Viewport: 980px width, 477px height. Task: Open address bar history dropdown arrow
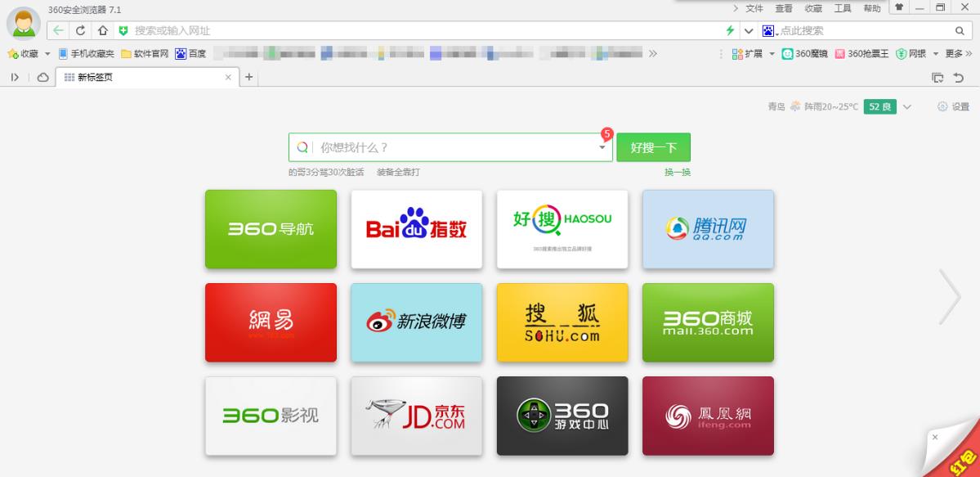click(x=748, y=30)
